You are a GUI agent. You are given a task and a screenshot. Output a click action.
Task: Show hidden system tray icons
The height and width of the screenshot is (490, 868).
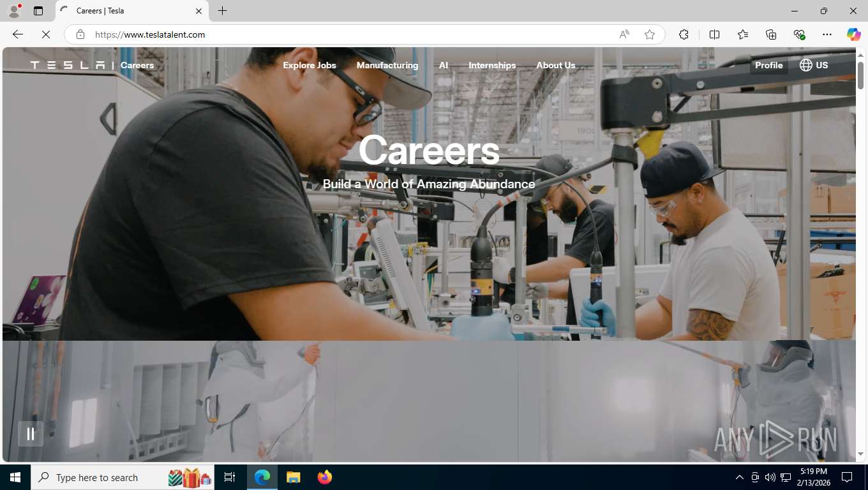(740, 477)
